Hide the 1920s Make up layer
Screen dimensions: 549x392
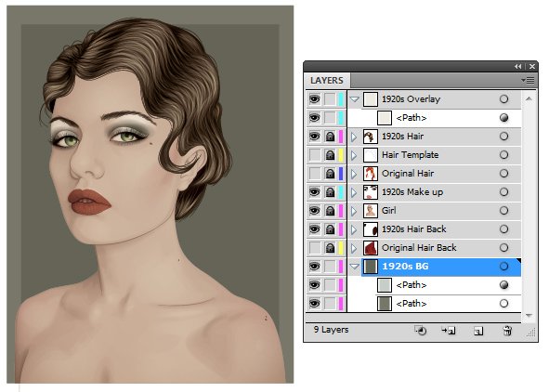(x=314, y=191)
